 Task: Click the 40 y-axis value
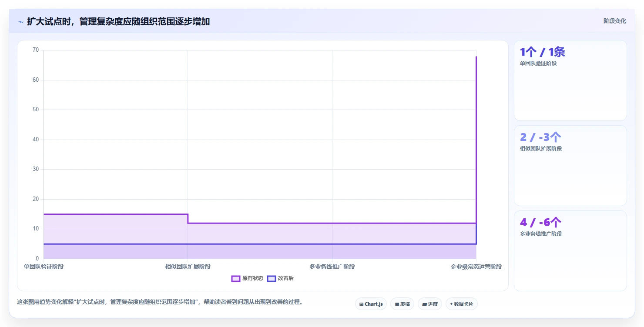pyautogui.click(x=36, y=140)
